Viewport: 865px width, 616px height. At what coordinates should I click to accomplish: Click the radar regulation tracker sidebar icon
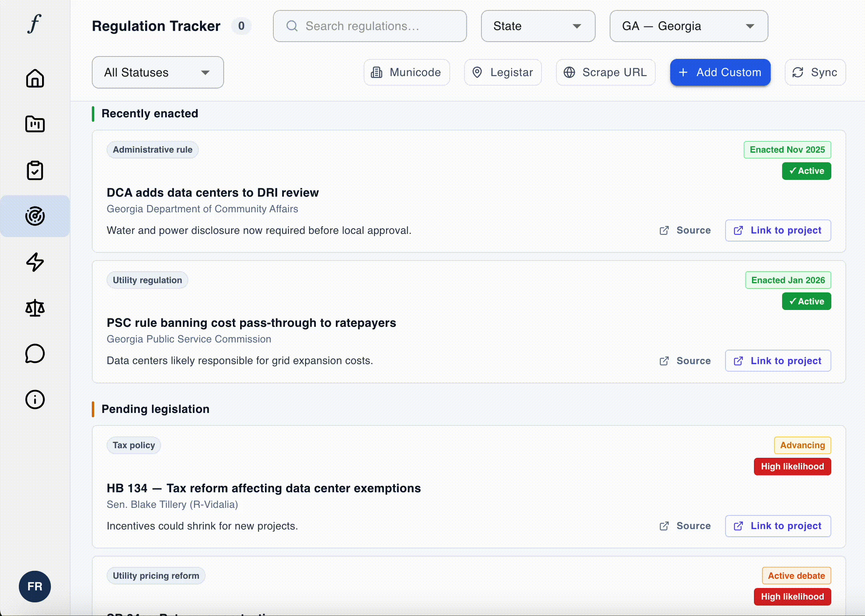35,216
